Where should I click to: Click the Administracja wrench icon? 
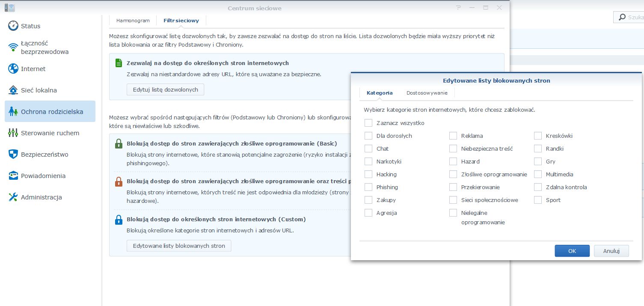[13, 197]
